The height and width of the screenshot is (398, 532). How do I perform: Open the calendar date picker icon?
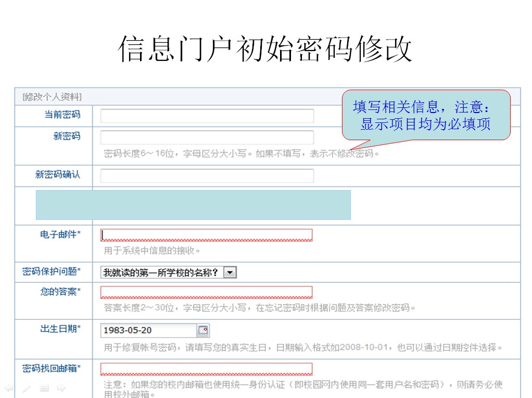tap(203, 330)
